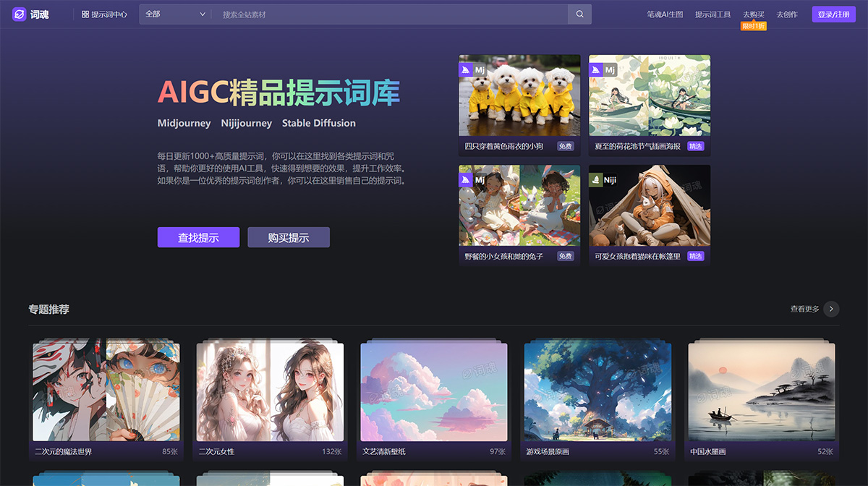The width and height of the screenshot is (868, 486).
Task: Click the 去创作 link
Action: [x=788, y=14]
